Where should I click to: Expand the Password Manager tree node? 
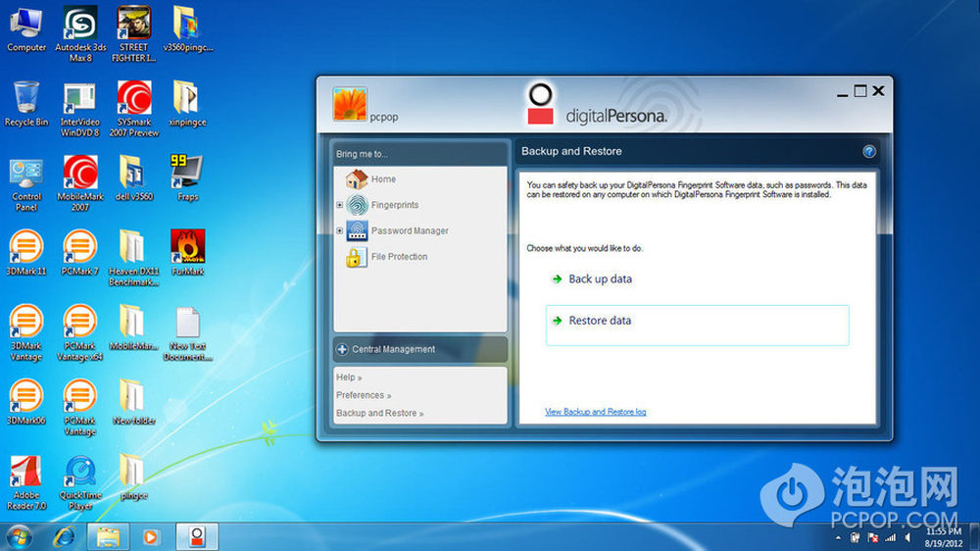click(x=339, y=230)
